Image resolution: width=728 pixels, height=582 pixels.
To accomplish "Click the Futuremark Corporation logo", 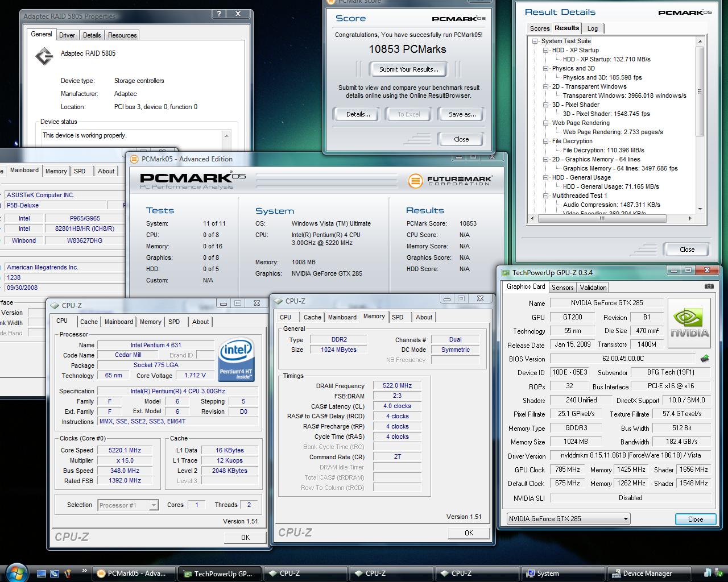I will pyautogui.click(x=450, y=181).
